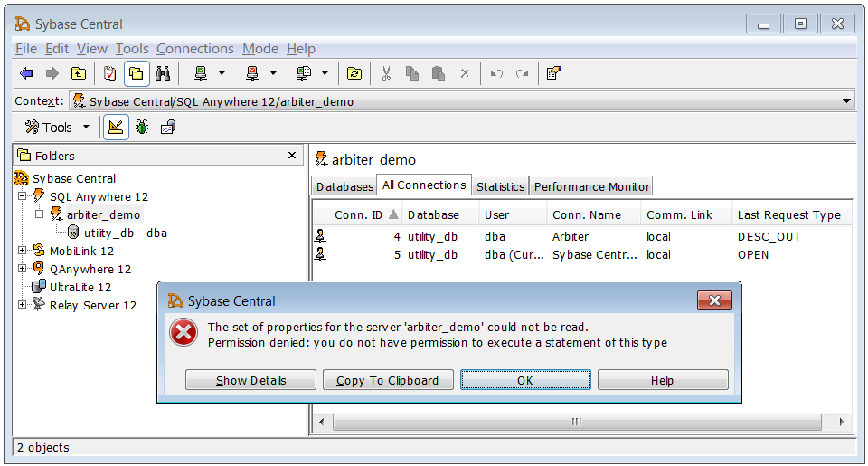Open the Edit menu
The width and height of the screenshot is (868, 466).
(57, 49)
